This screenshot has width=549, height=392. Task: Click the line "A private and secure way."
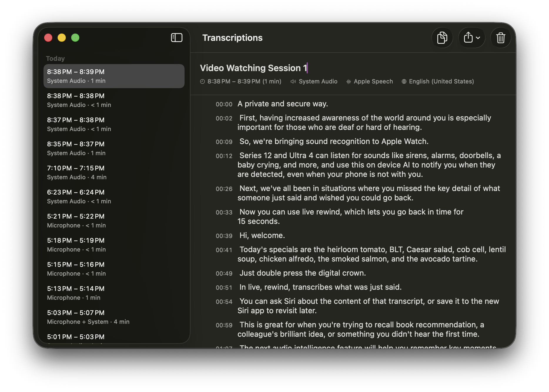tap(283, 104)
